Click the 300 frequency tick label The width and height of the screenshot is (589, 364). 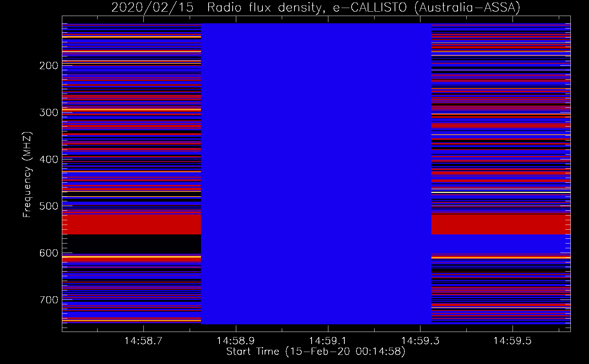pyautogui.click(x=49, y=112)
